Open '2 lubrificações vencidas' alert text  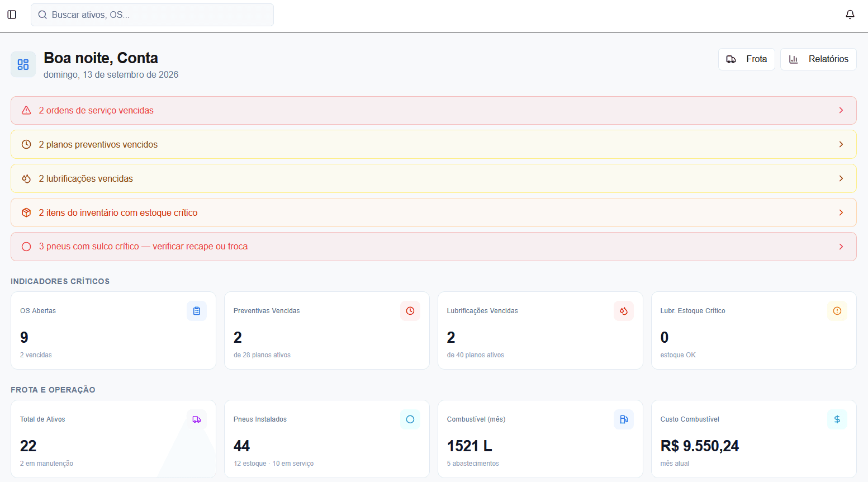[x=86, y=178]
